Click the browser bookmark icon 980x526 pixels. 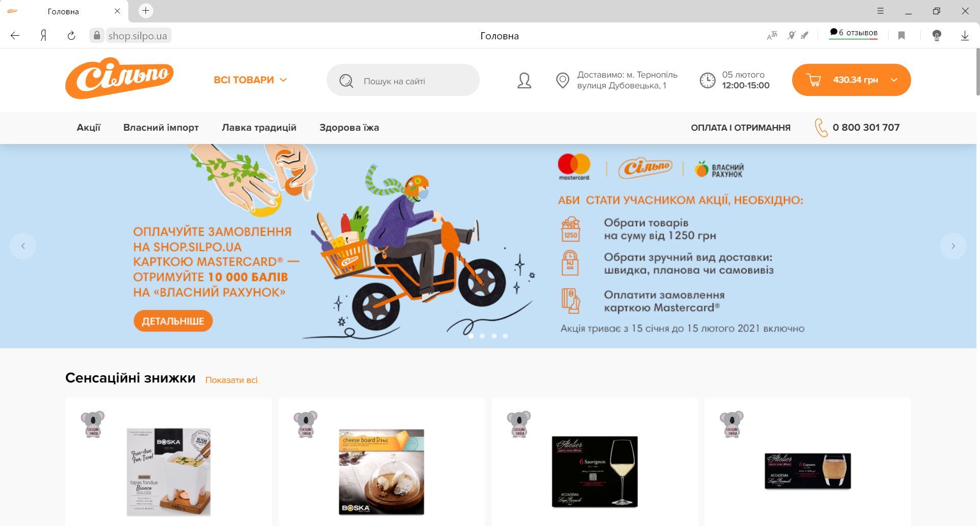(x=901, y=36)
